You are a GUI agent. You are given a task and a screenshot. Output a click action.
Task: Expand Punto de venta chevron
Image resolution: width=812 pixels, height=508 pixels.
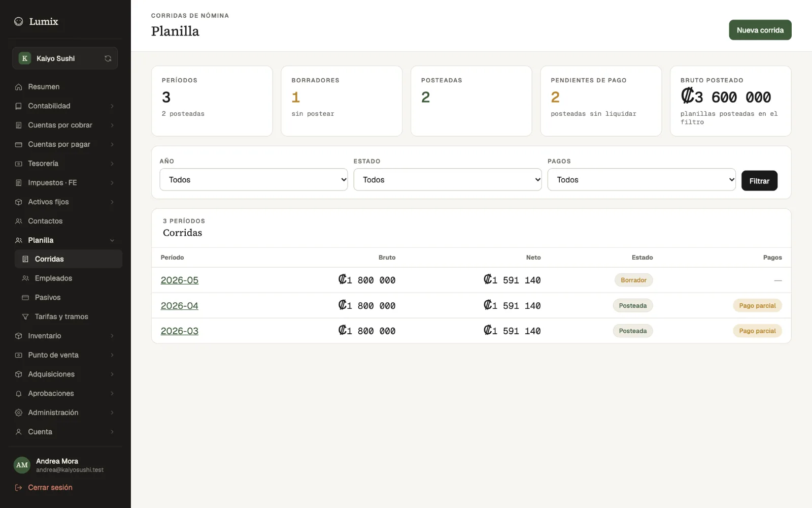112,355
